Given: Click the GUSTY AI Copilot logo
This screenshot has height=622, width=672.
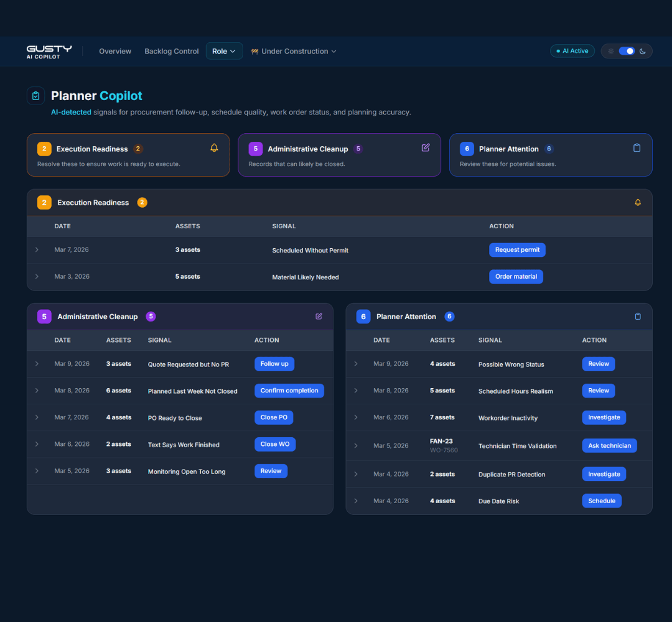Looking at the screenshot, I should pos(49,51).
